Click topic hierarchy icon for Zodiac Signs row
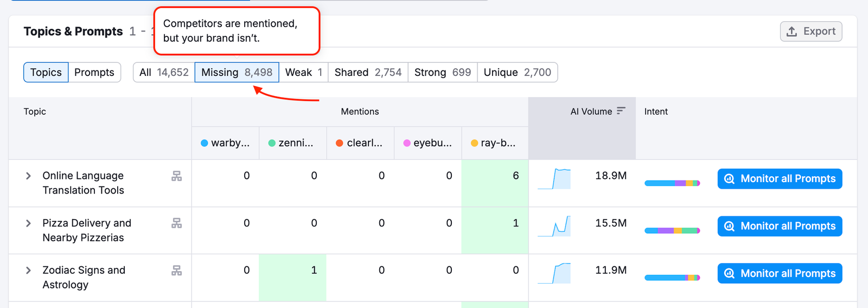 pos(176,271)
